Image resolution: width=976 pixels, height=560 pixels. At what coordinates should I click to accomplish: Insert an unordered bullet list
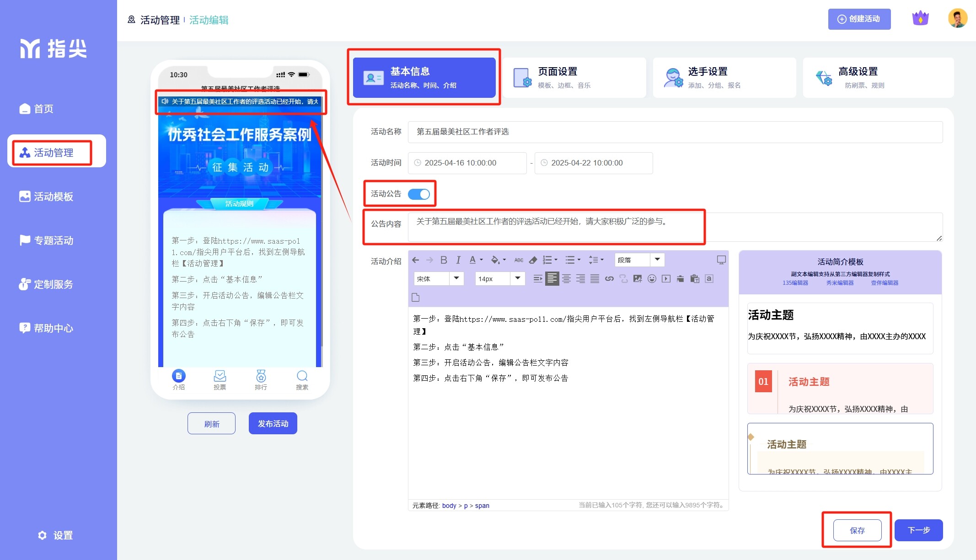[x=570, y=260]
